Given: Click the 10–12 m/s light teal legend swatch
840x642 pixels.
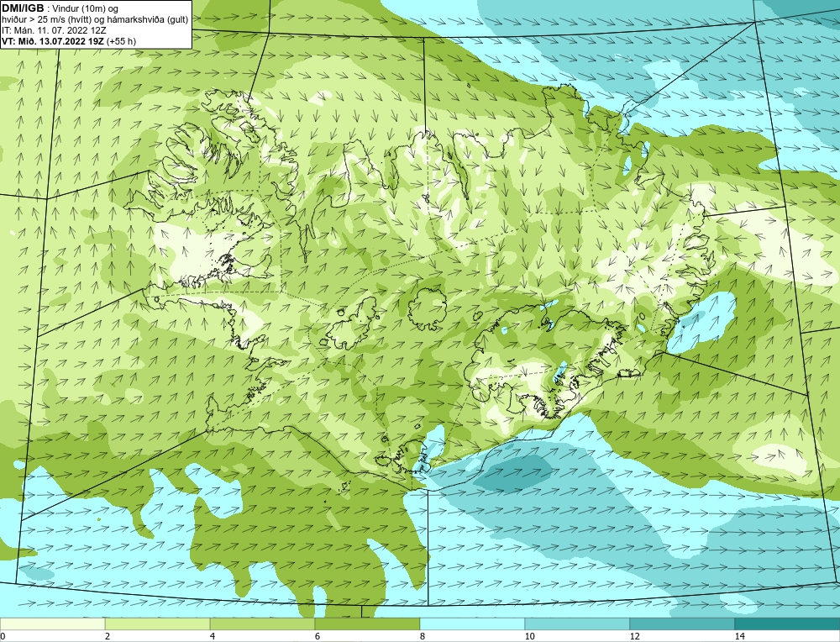Looking at the screenshot, I should pyautogui.click(x=578, y=624).
